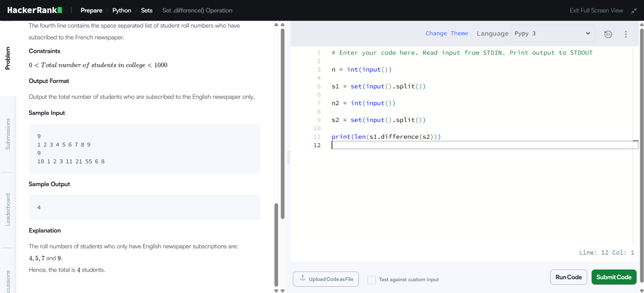Enable Test against custom input
This screenshot has width=644, height=293.
(371, 279)
